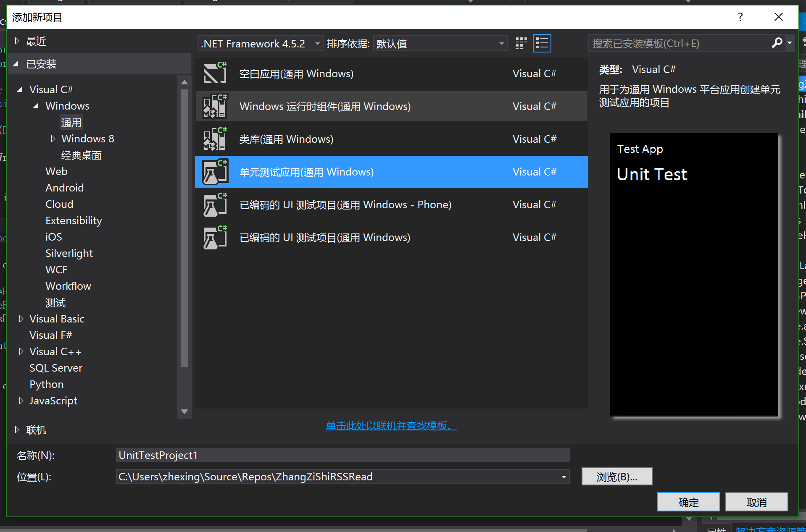Viewport: 806px width, 532px height.
Task: Select 空白应用(通用 Windows) template
Action: pyautogui.click(x=392, y=73)
